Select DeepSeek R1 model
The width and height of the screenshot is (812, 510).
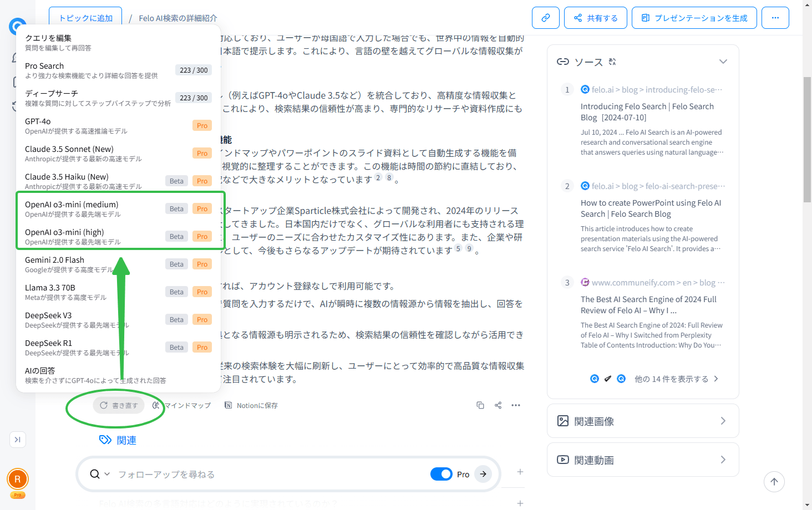click(118, 348)
